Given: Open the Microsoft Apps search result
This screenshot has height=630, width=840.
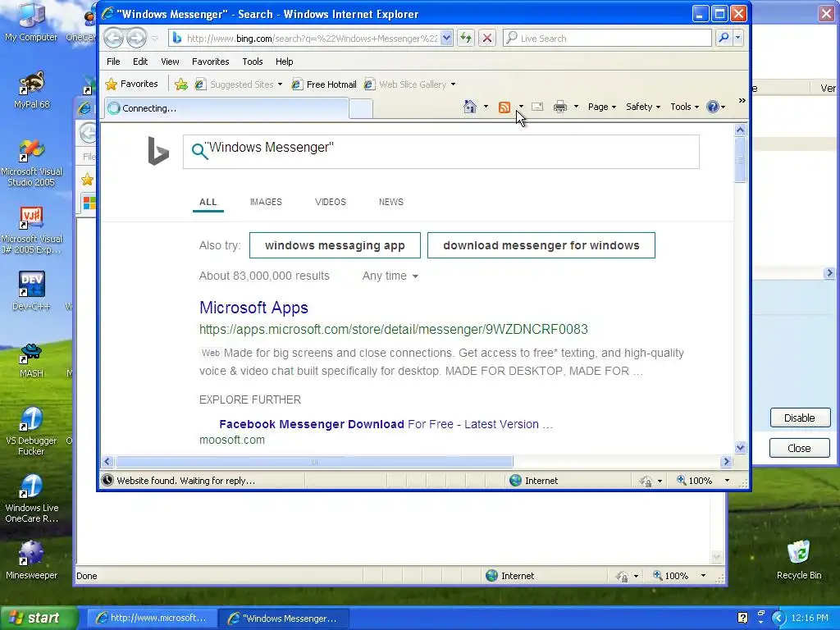Looking at the screenshot, I should (x=254, y=308).
